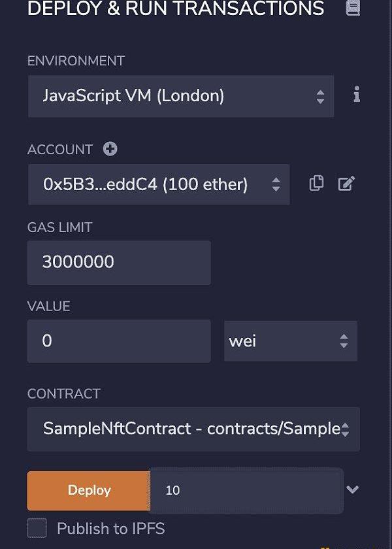The height and width of the screenshot is (549, 392).
Task: Click the constructor argument field showing 10
Action: point(247,491)
